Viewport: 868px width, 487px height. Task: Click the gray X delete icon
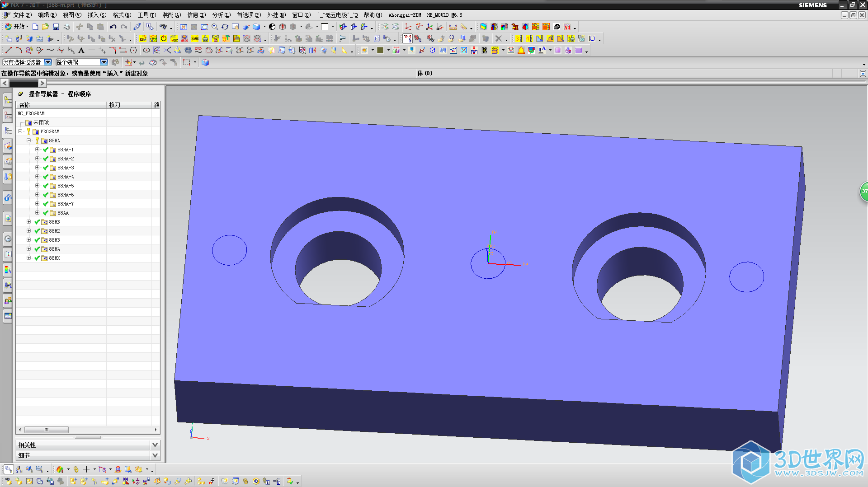[498, 38]
